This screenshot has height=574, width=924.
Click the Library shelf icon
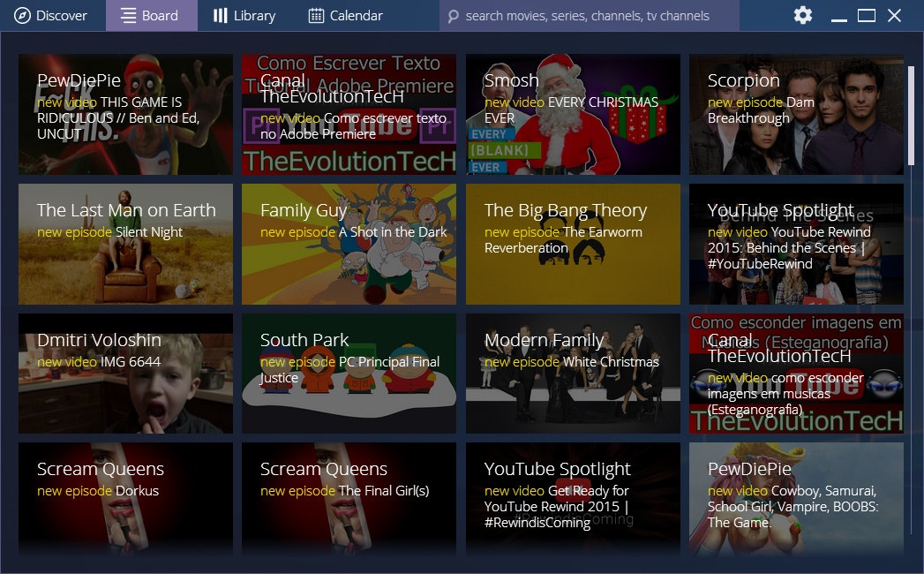click(x=220, y=15)
